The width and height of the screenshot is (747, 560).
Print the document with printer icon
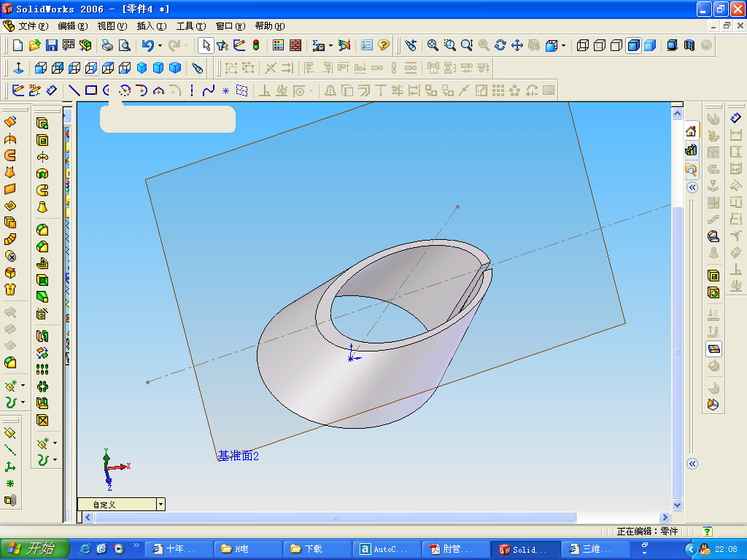coord(107,45)
